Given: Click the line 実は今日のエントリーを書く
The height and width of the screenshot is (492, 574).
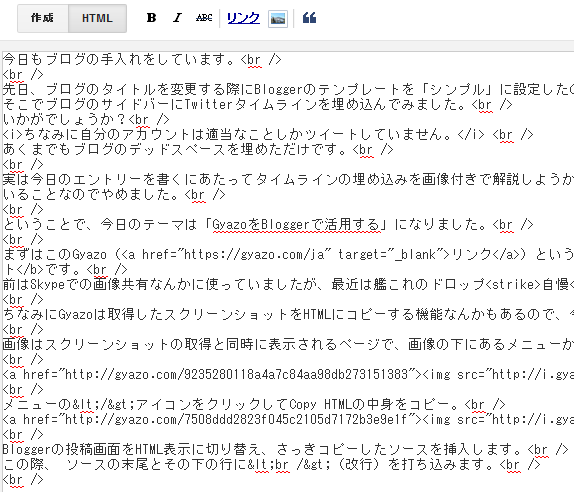Looking at the screenshot, I should [x=288, y=179].
